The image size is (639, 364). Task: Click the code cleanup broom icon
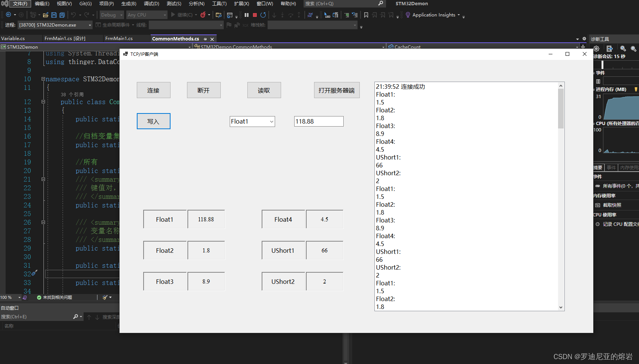coord(105,297)
